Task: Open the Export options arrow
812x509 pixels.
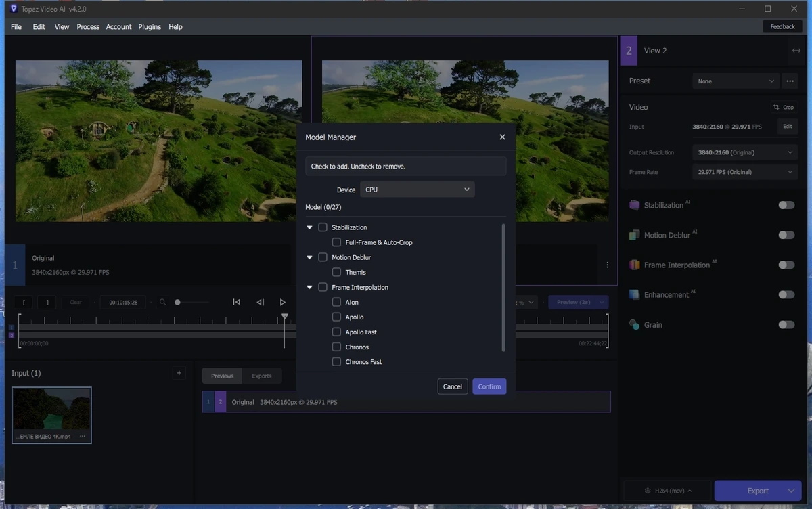Action: click(x=791, y=491)
